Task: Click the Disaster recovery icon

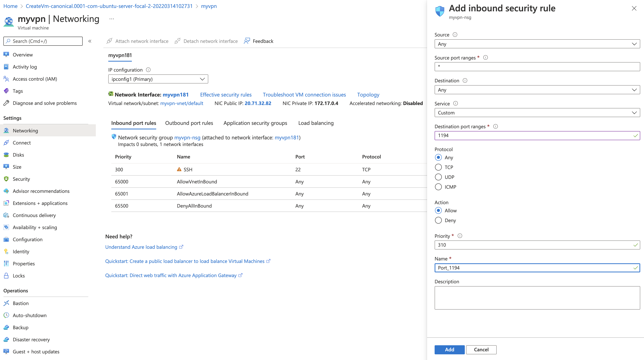Action: [7, 339]
